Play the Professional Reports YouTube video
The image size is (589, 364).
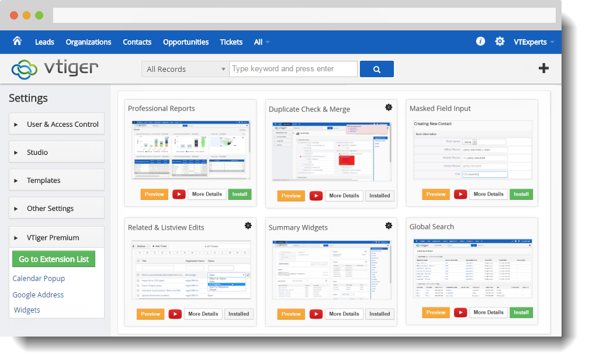point(179,194)
